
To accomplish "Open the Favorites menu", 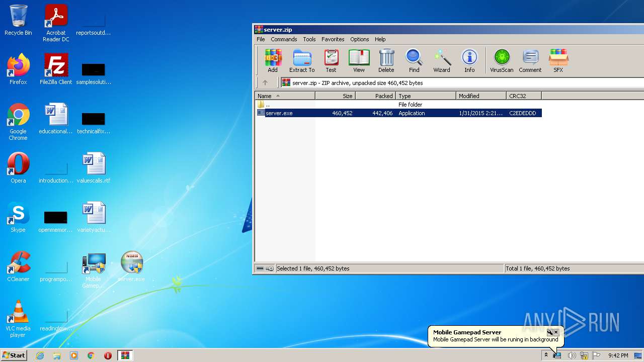I will tap(333, 39).
